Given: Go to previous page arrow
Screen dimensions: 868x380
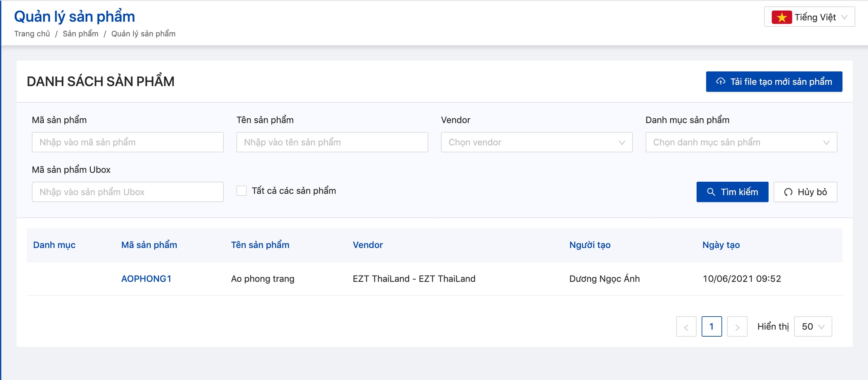Looking at the screenshot, I should click(686, 327).
